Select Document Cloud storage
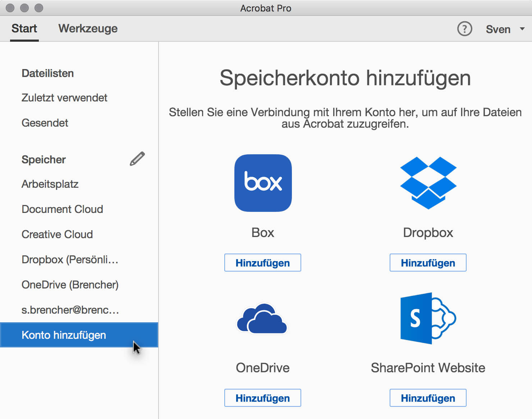The image size is (532, 419). coord(79,209)
